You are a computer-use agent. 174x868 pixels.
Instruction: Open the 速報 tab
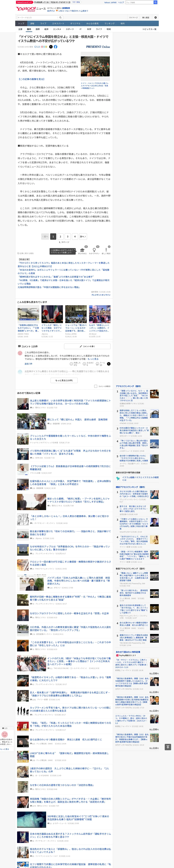coord(32,24)
